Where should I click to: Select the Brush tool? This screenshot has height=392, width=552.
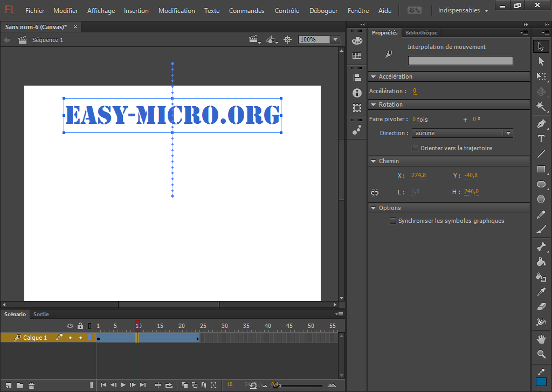[541, 229]
